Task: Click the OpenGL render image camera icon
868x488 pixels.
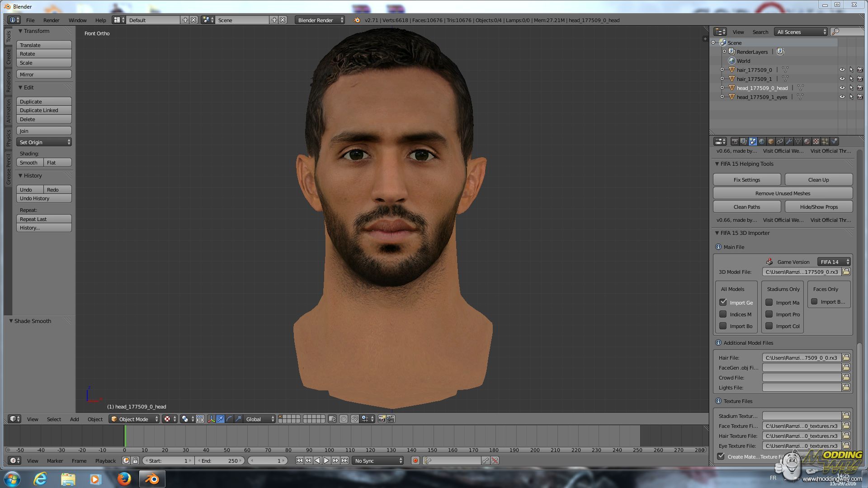Action: pos(382,419)
